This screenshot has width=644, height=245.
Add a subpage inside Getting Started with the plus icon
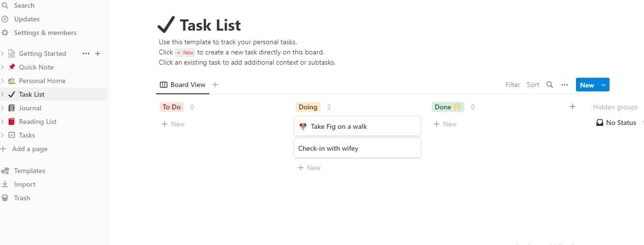tap(98, 53)
